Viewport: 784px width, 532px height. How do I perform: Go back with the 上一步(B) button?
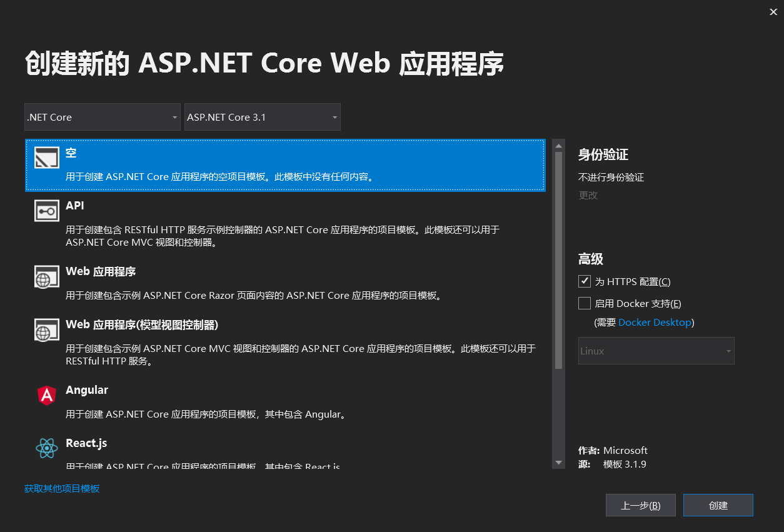tap(641, 505)
